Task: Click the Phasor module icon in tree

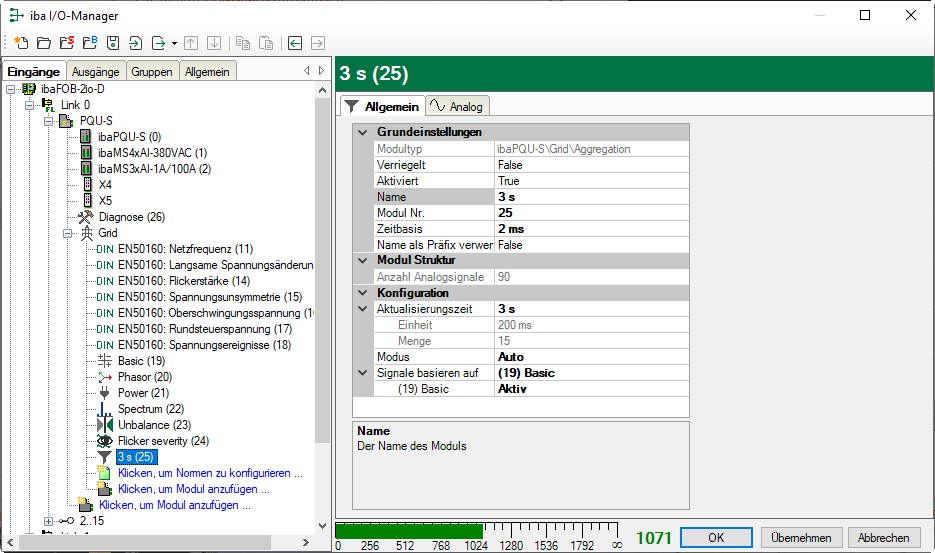Action: tap(105, 377)
